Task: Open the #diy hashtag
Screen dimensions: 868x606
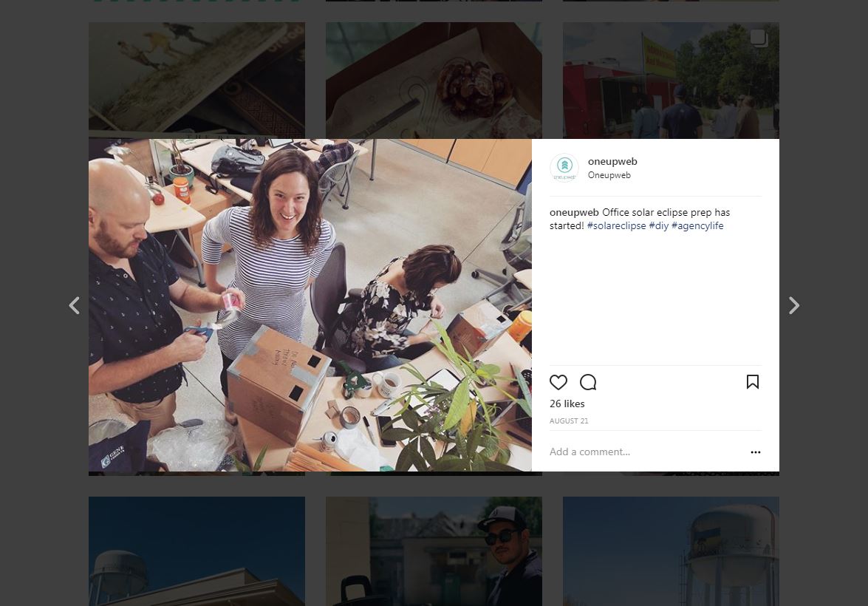Action: click(x=659, y=225)
